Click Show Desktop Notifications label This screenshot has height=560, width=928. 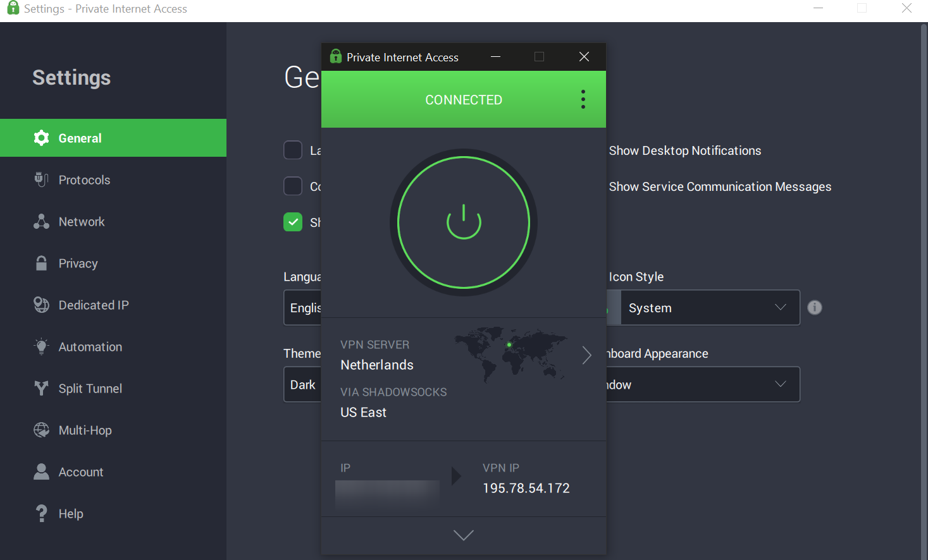pyautogui.click(x=685, y=150)
